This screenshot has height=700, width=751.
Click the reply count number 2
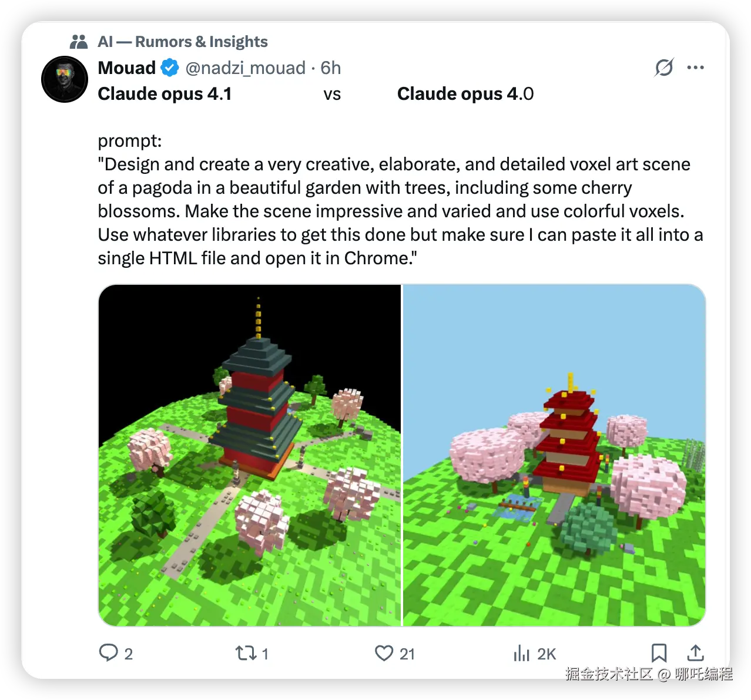pos(129,654)
